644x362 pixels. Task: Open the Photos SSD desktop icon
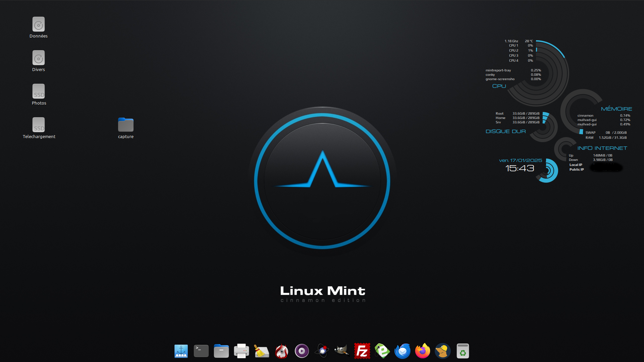(x=39, y=92)
